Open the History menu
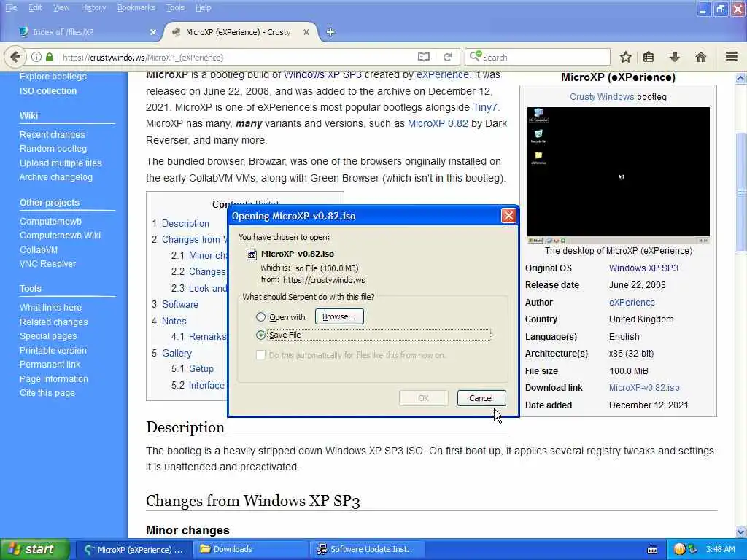 point(93,7)
